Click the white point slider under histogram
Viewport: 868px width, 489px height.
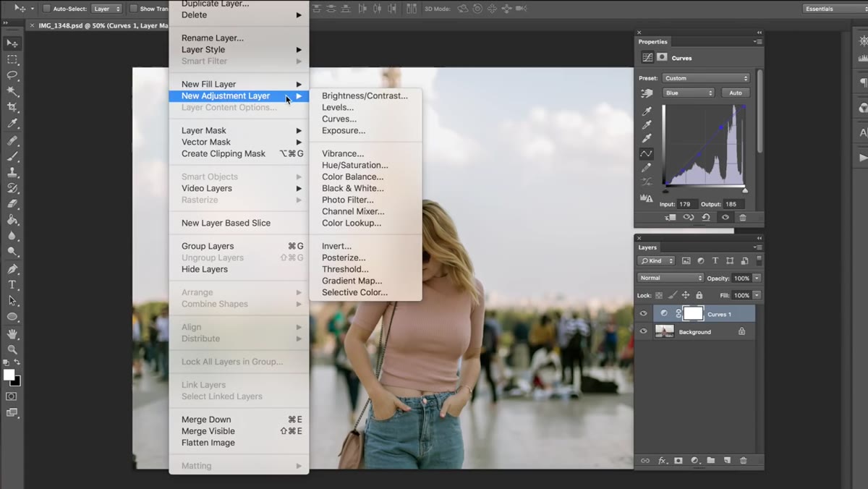click(744, 191)
